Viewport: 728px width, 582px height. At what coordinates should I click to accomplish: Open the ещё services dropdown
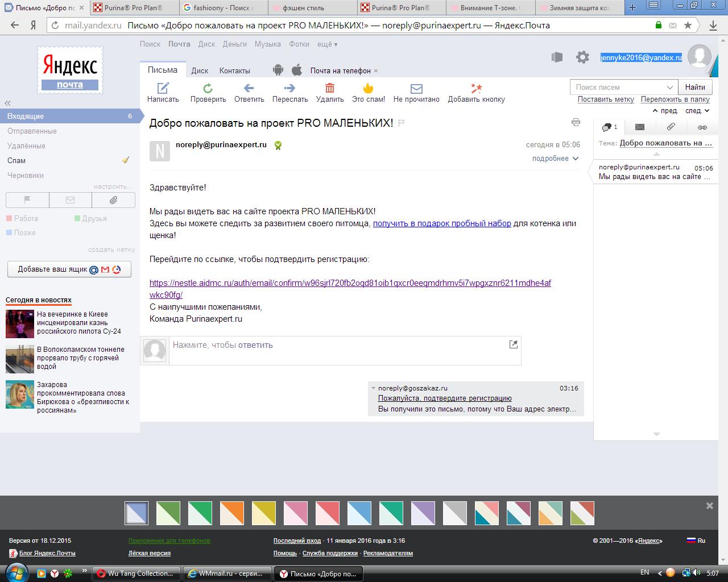[327, 44]
